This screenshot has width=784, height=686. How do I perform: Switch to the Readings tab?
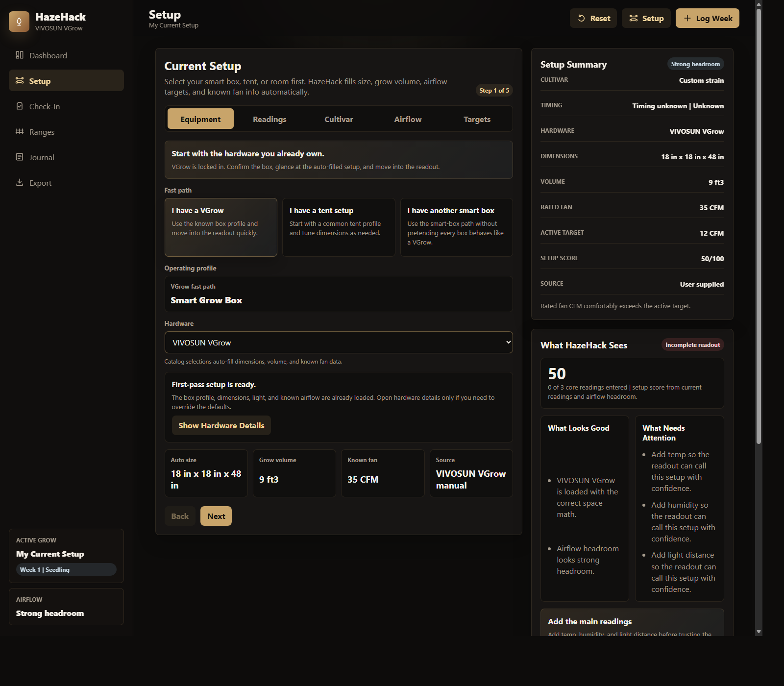[x=269, y=119]
